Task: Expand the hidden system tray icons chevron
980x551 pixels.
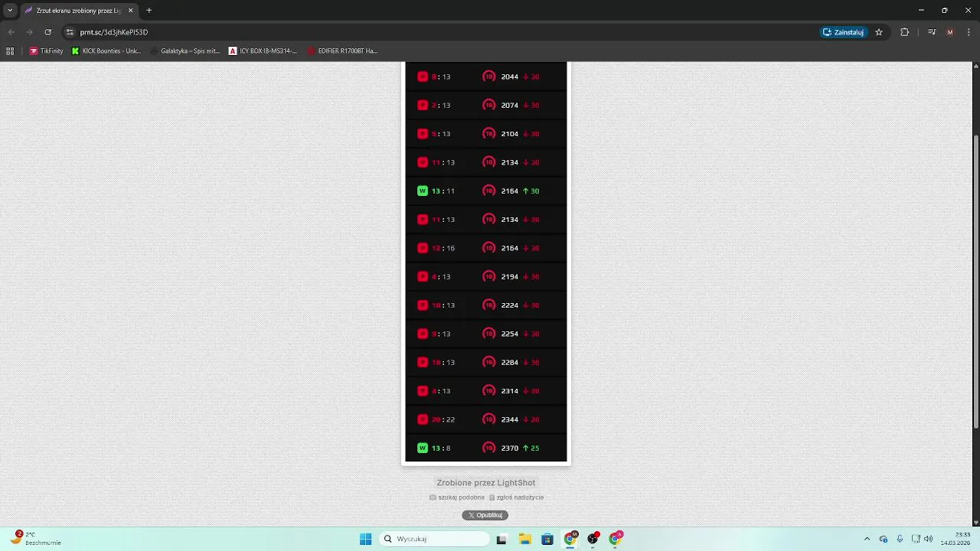Action: coord(867,539)
